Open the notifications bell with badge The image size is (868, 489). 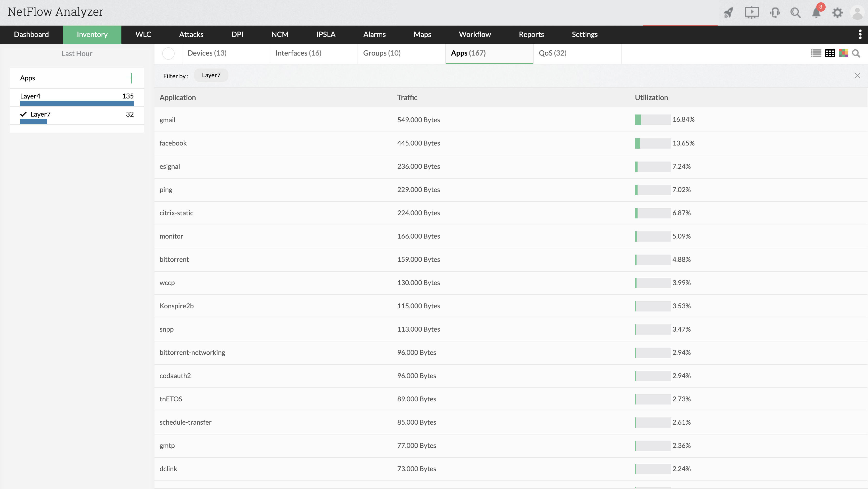pos(816,13)
